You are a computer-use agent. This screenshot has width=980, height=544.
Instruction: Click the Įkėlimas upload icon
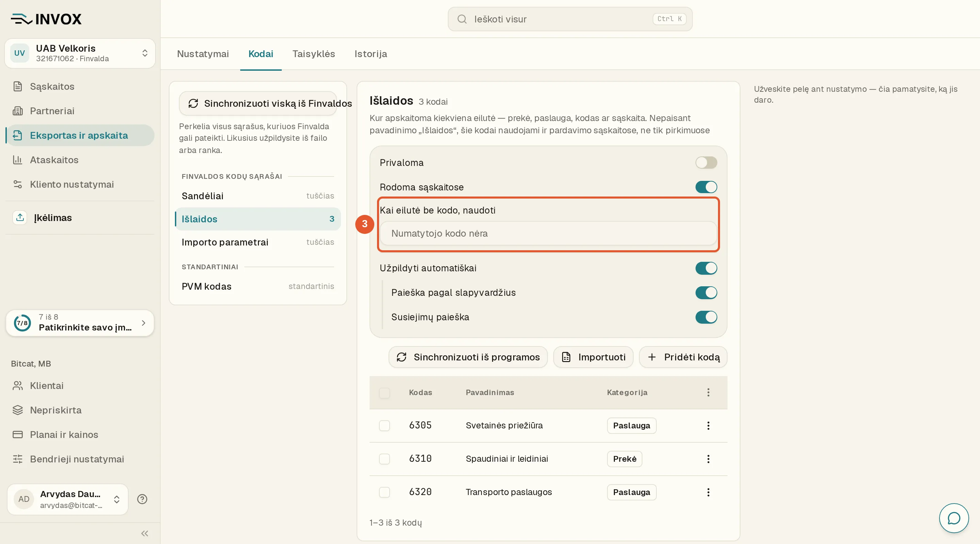pyautogui.click(x=20, y=218)
